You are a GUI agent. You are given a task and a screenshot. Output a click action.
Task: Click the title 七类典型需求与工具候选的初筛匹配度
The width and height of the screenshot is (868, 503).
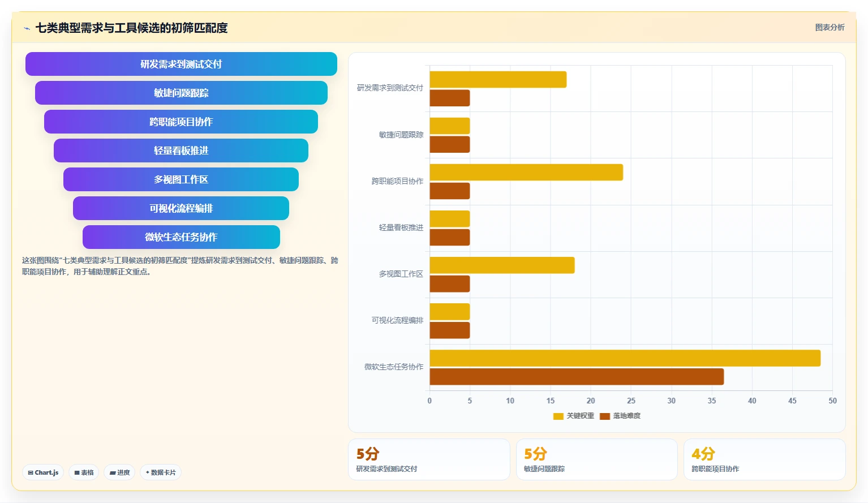(x=131, y=28)
